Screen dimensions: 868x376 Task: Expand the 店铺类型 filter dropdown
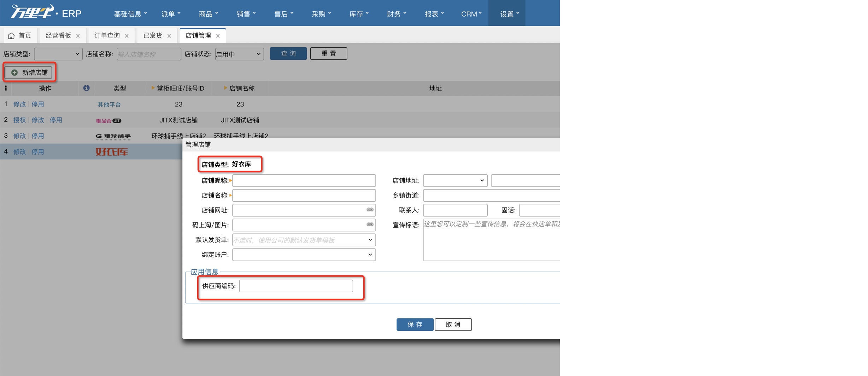click(58, 54)
